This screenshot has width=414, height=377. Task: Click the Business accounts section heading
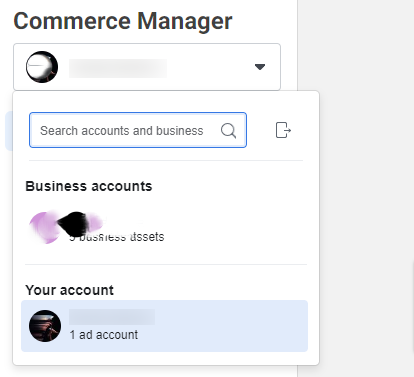pos(89,186)
